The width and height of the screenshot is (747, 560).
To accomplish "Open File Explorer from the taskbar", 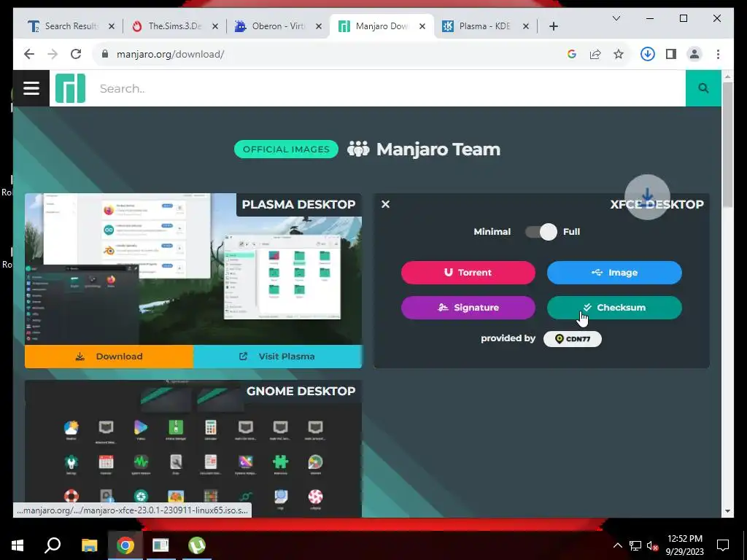I will point(89,545).
